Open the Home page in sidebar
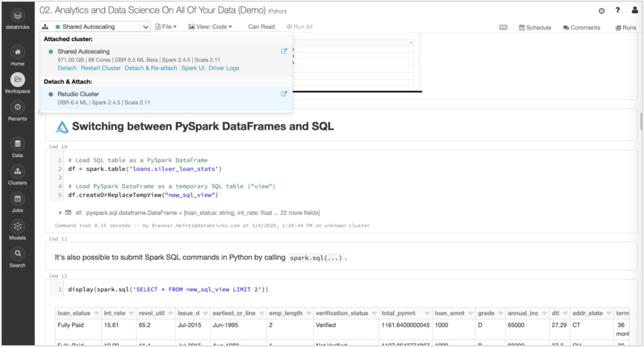644x347 pixels. (17, 52)
